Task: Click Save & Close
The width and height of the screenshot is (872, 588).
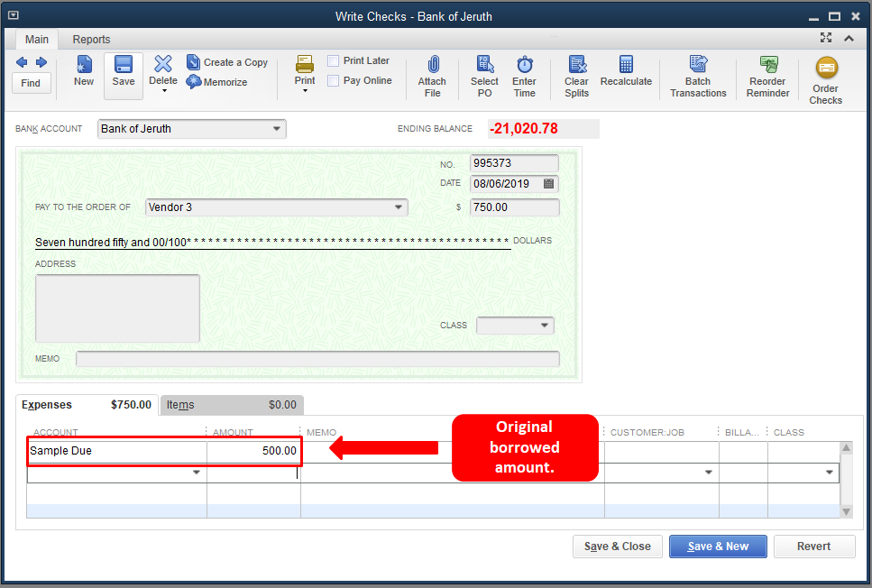Action: tap(618, 547)
